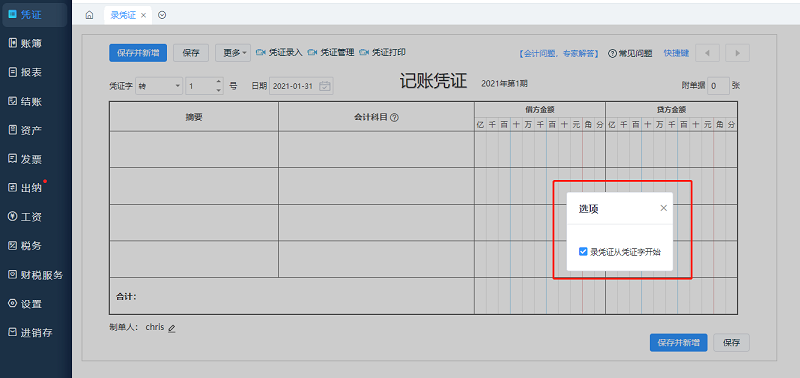This screenshot has height=378, width=800.
Task: Click the help icon next to 会计科目
Action: (x=394, y=117)
